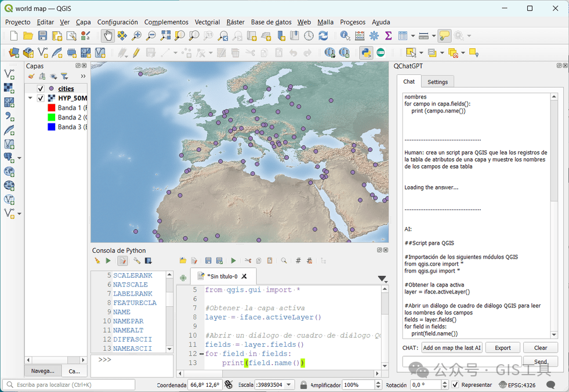Open Data Source Manager icon
Viewport: 569px width, 392px height.
click(x=14, y=53)
